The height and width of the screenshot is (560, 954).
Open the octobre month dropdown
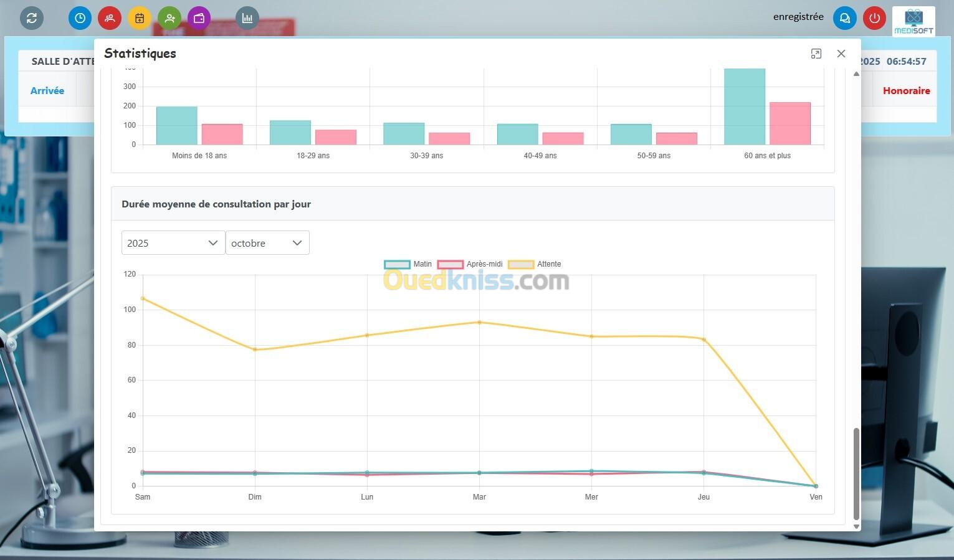(x=267, y=243)
